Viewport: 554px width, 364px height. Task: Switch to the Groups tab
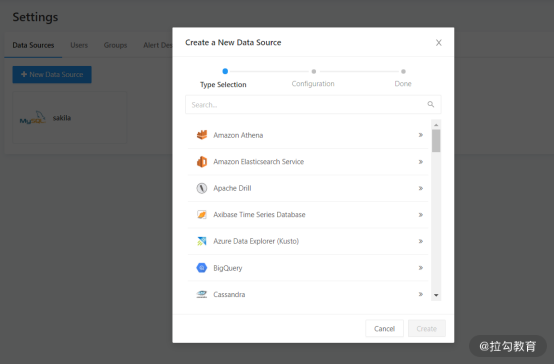click(115, 45)
